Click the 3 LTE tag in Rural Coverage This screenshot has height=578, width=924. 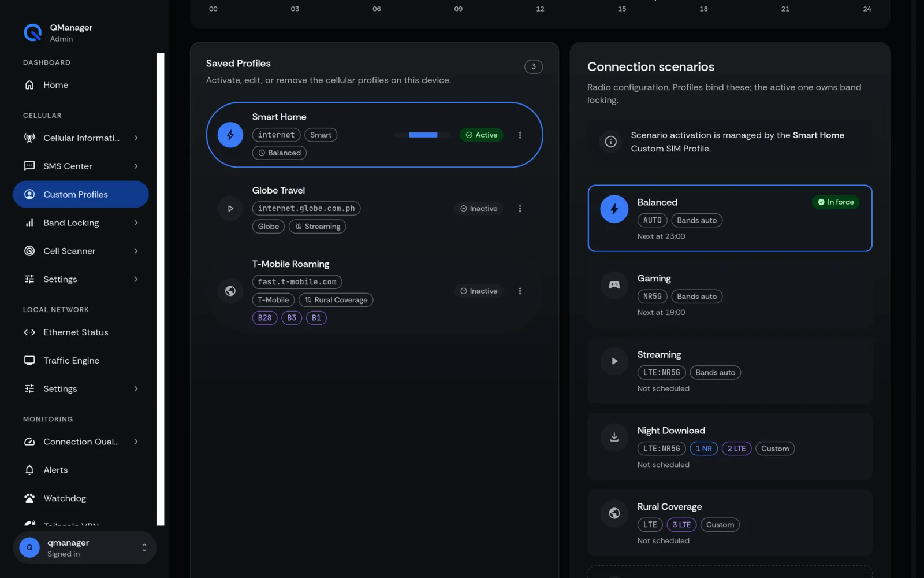pyautogui.click(x=681, y=525)
